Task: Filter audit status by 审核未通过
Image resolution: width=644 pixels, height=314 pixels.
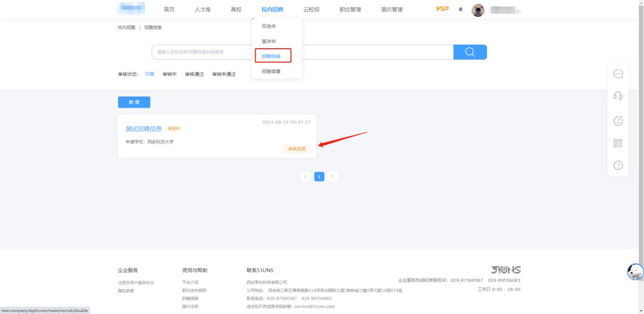Action: [224, 74]
